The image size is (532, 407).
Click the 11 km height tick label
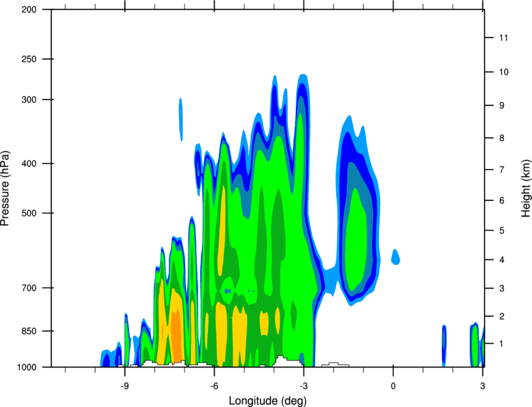pyautogui.click(x=504, y=38)
